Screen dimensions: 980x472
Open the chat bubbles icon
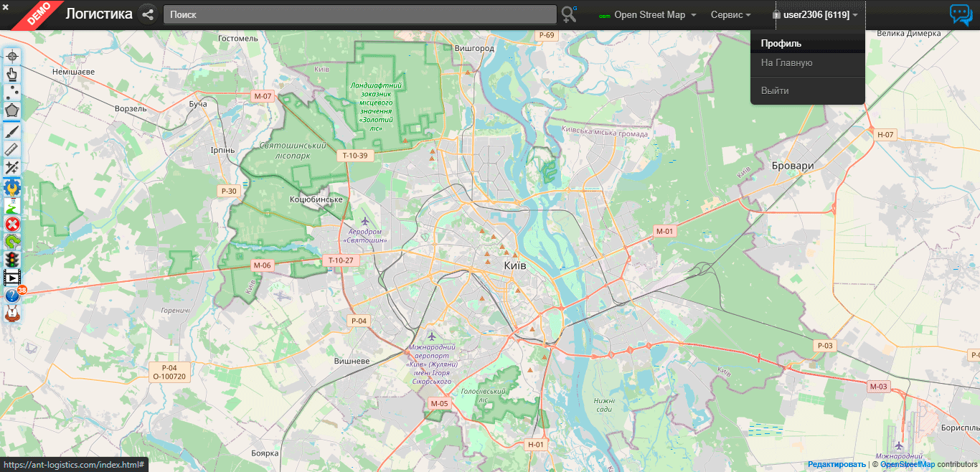tap(961, 14)
